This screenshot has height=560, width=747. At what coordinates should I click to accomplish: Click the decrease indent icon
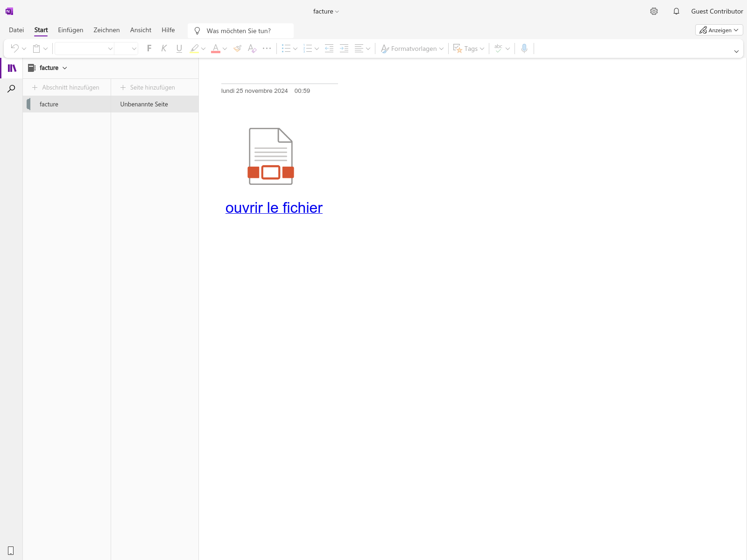329,48
